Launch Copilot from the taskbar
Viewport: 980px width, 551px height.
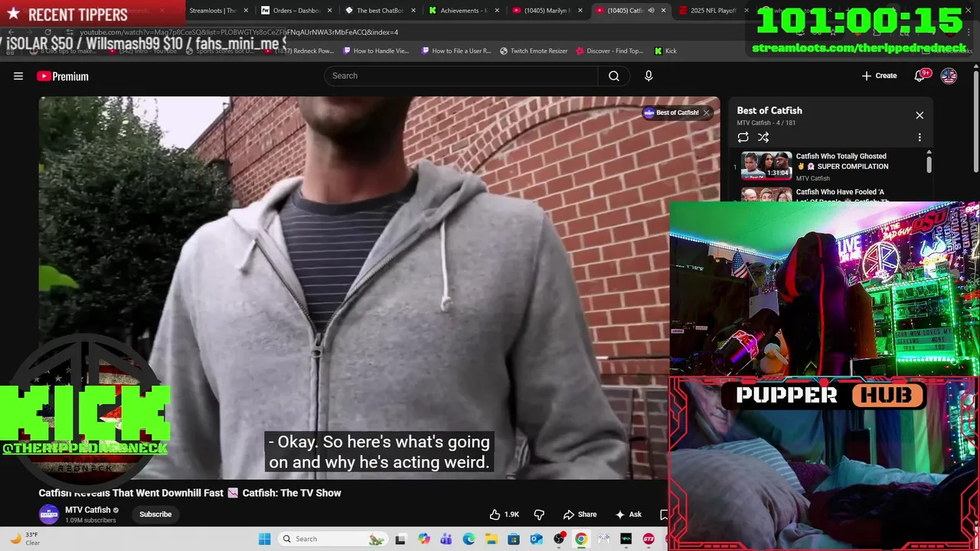tap(423, 539)
